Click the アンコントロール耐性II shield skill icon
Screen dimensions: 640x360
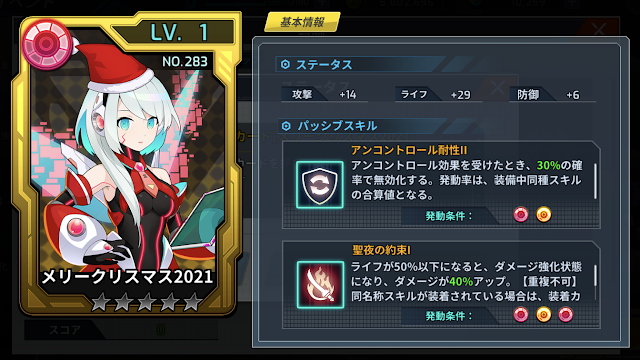click(x=320, y=184)
